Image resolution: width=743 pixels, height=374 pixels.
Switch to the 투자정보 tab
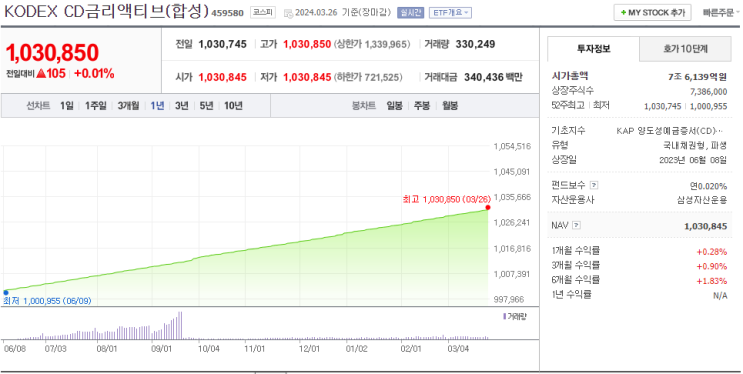pos(593,49)
